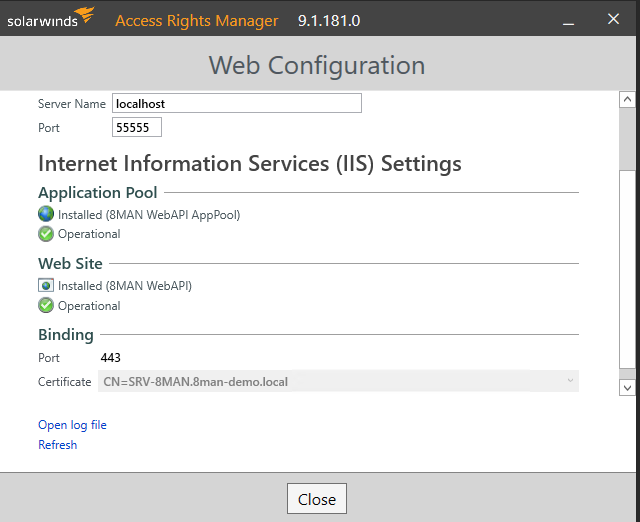Click the Operational text under Application Pool
Viewport: 640px width, 522px height.
[x=89, y=234]
